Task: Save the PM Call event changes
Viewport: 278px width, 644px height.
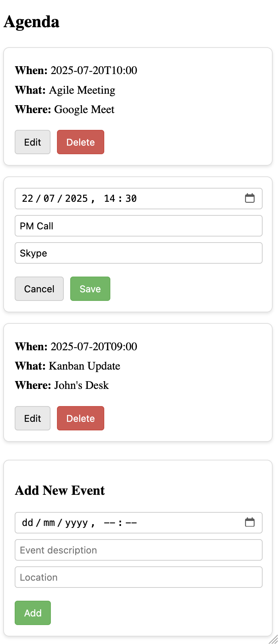Action: click(90, 289)
